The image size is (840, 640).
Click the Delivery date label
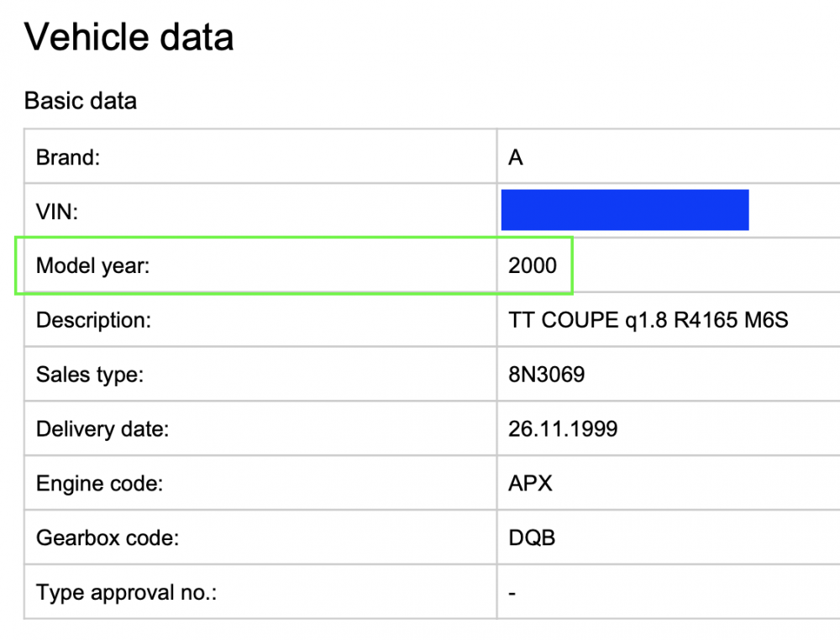(x=102, y=429)
